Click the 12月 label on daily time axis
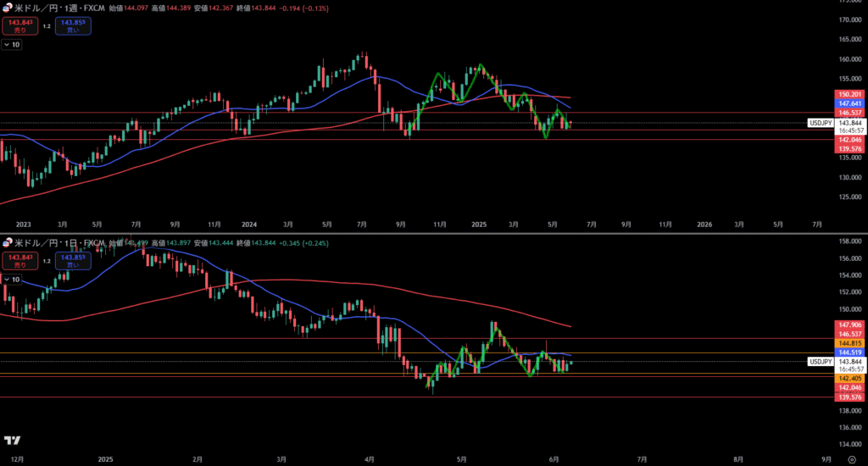This screenshot has height=466, width=868. [17, 459]
